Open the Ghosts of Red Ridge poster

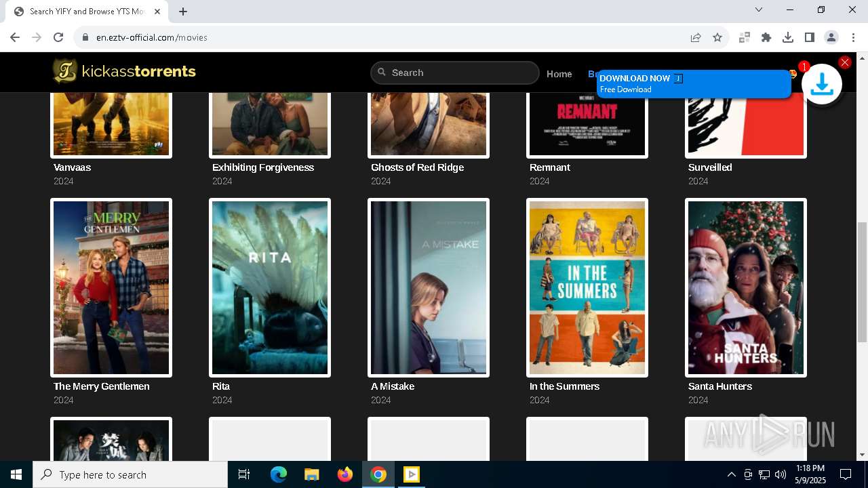click(429, 124)
